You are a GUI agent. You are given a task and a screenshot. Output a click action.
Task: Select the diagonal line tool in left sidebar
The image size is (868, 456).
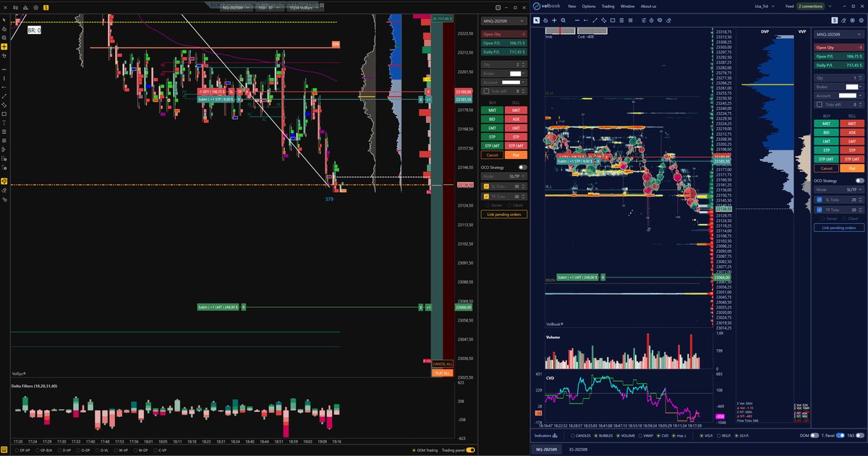tap(4, 96)
